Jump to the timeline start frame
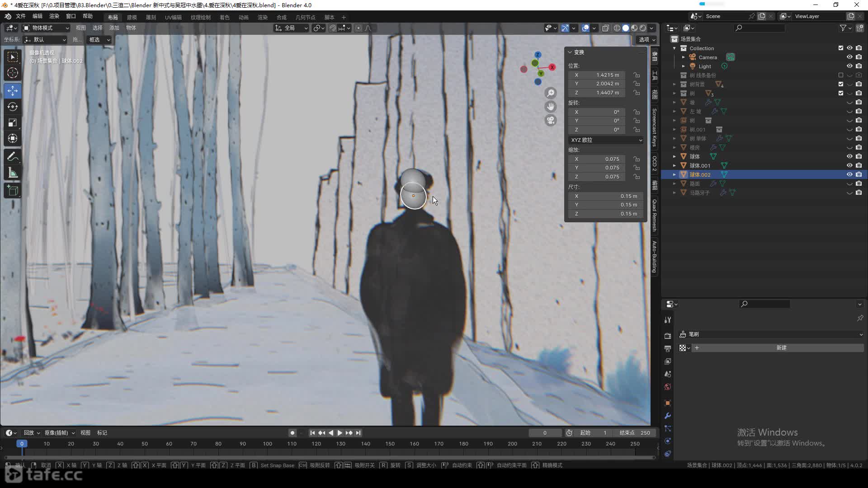868x488 pixels. [312, 433]
